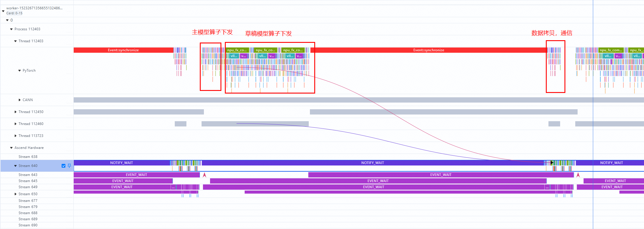
Task: Click the long EVENT_WAIT block in Stream 643
Action: [x=441, y=175]
